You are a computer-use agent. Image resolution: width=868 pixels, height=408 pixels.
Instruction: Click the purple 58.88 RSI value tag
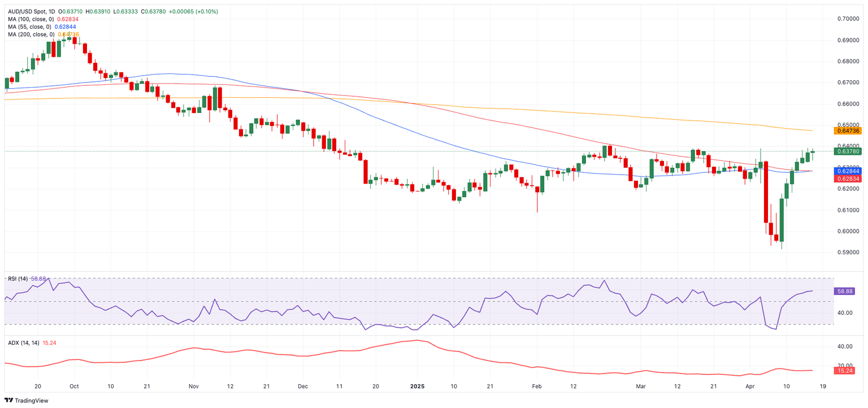[847, 291]
